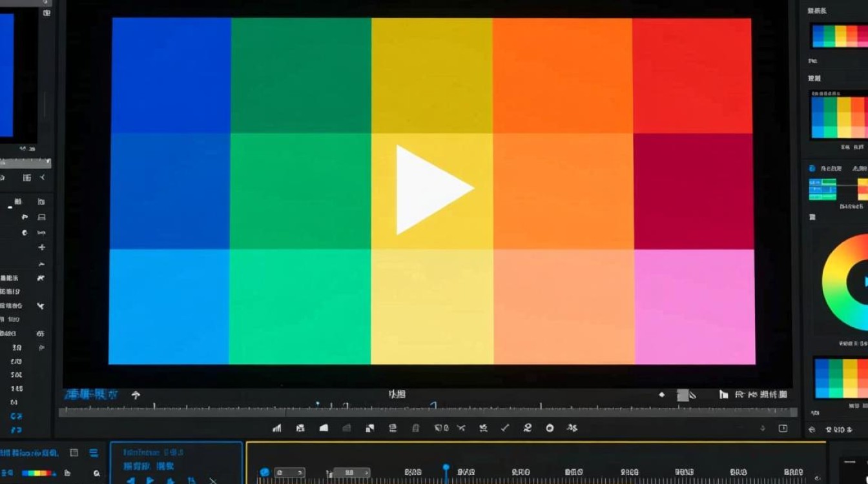Click the blue circle toggle at timeline start
The width and height of the screenshot is (868, 484).
[263, 472]
